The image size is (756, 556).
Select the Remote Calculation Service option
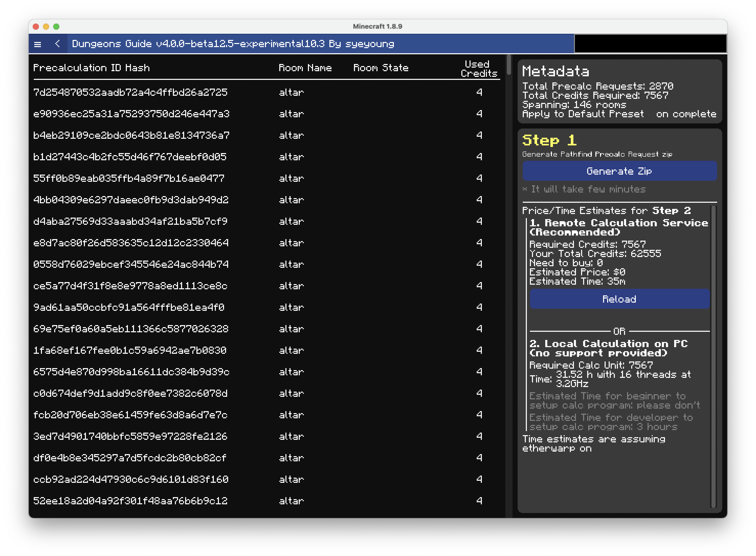(618, 228)
